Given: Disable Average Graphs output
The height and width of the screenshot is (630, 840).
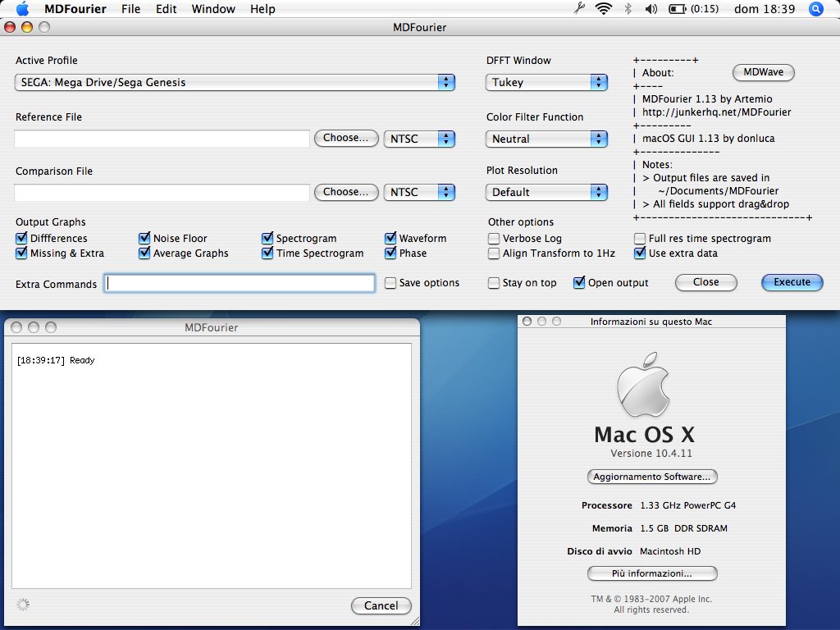Looking at the screenshot, I should click(144, 253).
